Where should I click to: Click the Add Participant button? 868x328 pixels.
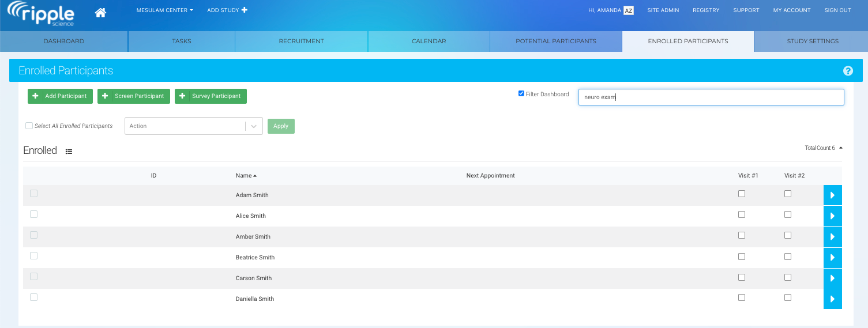(60, 96)
